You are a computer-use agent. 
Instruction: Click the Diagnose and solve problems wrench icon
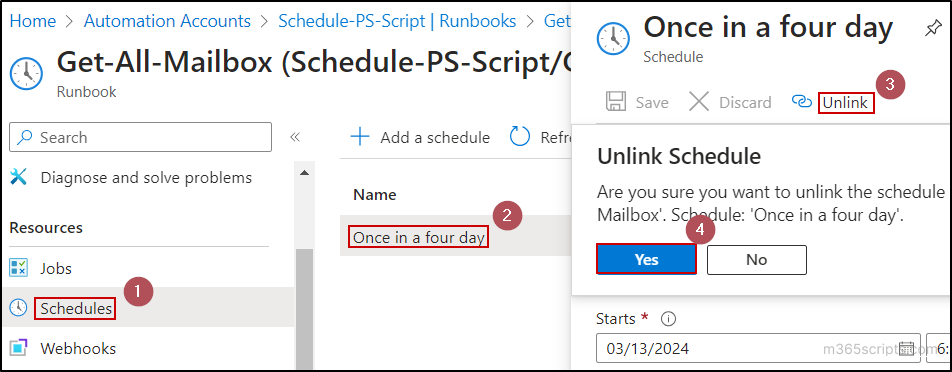click(19, 178)
